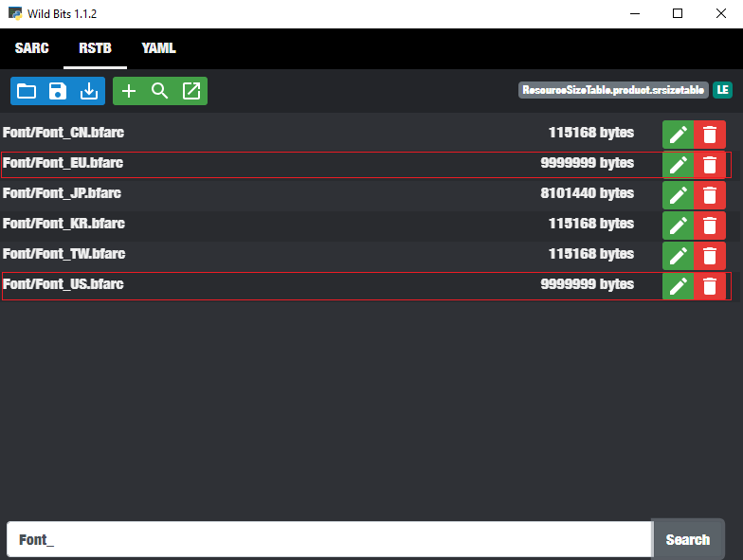Image resolution: width=743 pixels, height=560 pixels.
Task: Delete the Font_JP.bfarc entry
Action: tap(709, 195)
